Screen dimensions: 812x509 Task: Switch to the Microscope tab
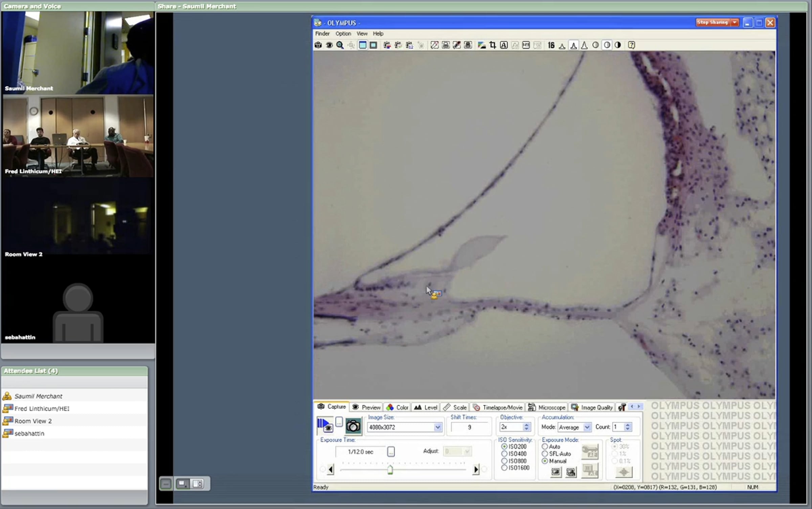547,407
